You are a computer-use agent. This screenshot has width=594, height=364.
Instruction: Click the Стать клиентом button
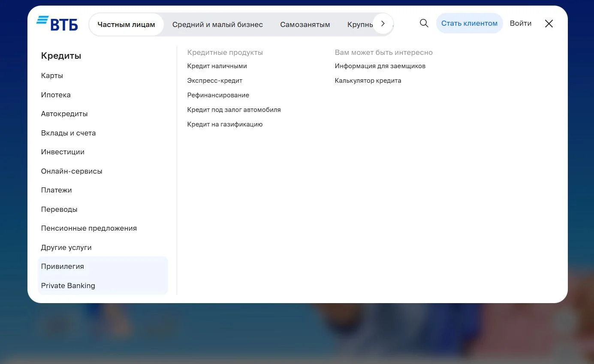469,23
